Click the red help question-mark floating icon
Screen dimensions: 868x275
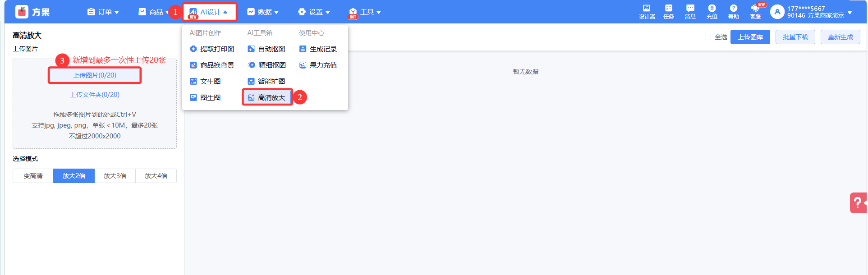click(858, 203)
